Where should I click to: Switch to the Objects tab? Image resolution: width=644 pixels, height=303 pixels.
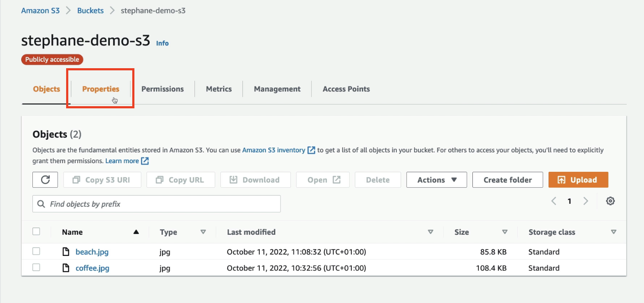pos(46,89)
